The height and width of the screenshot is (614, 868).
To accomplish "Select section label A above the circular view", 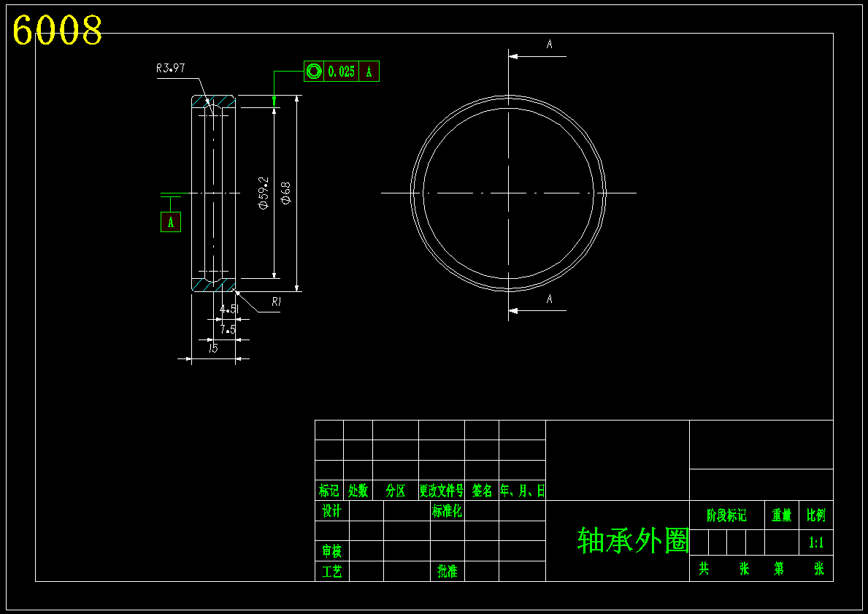I will click(549, 45).
